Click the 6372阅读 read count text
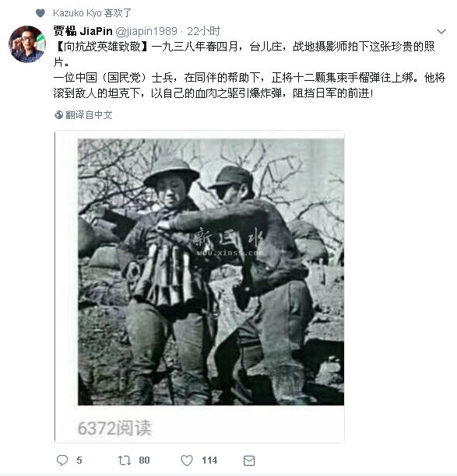Image resolution: width=457 pixels, height=476 pixels. point(114,428)
